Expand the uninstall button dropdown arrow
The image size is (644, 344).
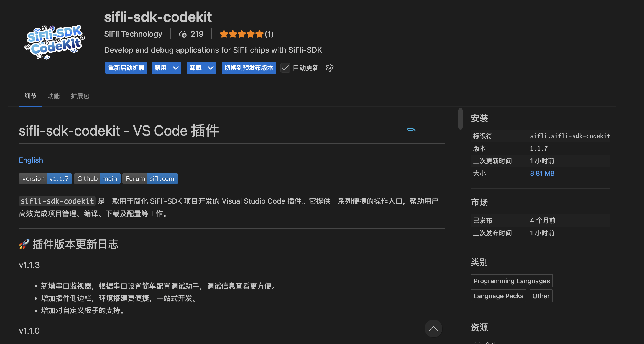[211, 68]
